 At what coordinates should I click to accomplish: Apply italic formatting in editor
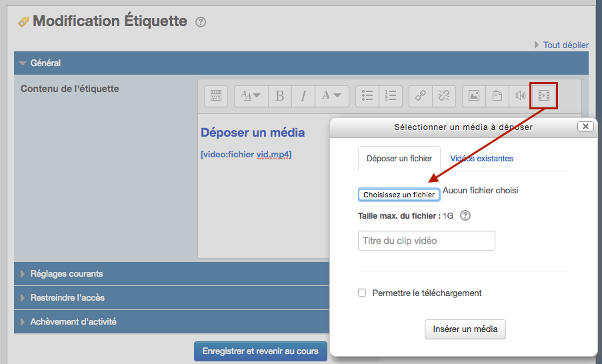303,96
